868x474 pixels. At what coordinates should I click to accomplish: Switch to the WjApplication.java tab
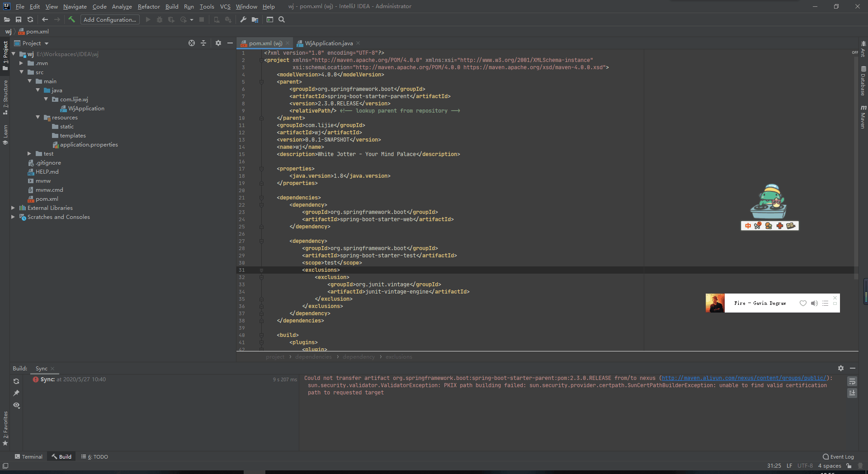pyautogui.click(x=329, y=43)
